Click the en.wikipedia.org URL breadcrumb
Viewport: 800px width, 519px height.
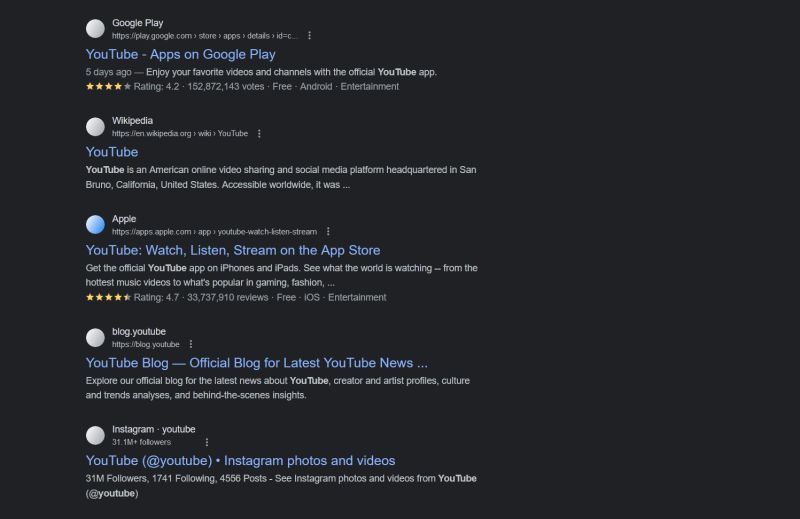coord(180,134)
